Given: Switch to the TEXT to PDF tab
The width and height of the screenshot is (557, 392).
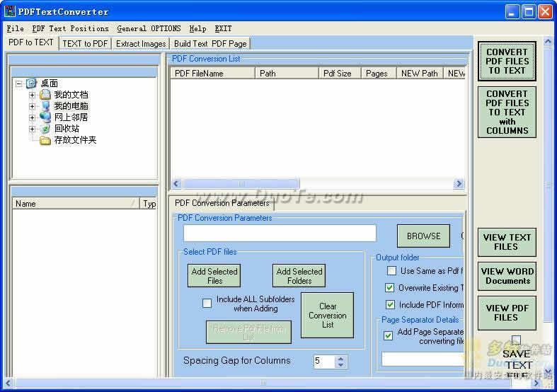Looking at the screenshot, I should [x=85, y=44].
